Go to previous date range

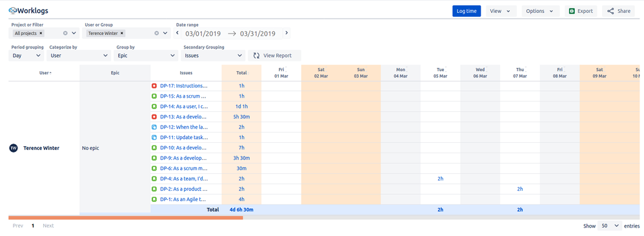(x=178, y=34)
